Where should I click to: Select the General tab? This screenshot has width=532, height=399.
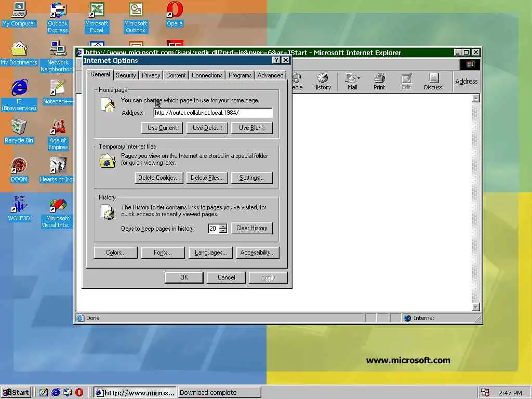click(100, 75)
